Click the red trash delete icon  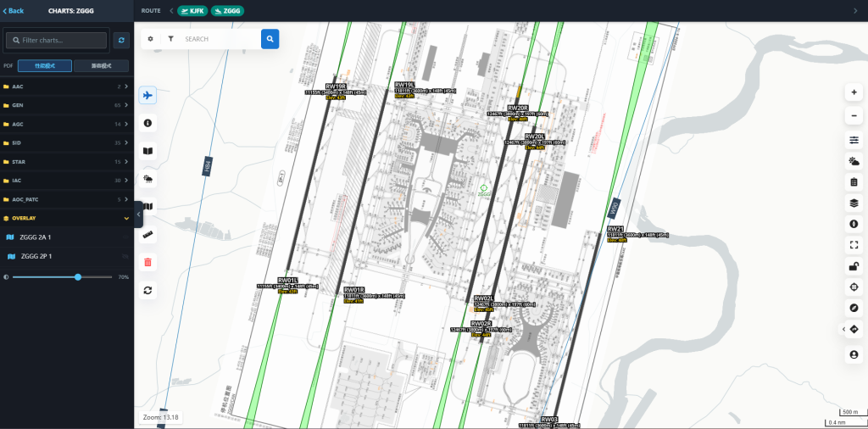[147, 262]
